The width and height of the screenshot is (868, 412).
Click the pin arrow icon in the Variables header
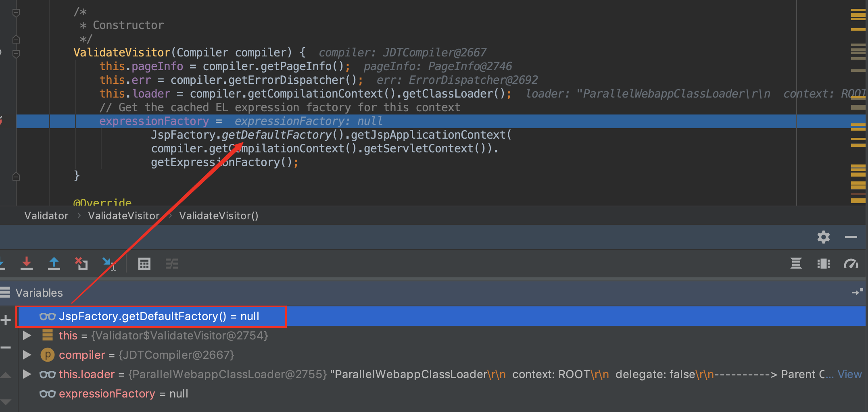point(857,292)
